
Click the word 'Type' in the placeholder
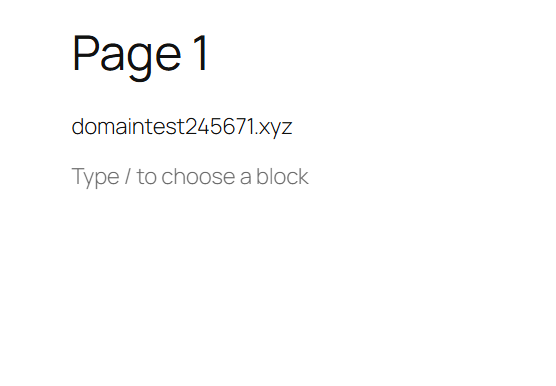point(95,178)
